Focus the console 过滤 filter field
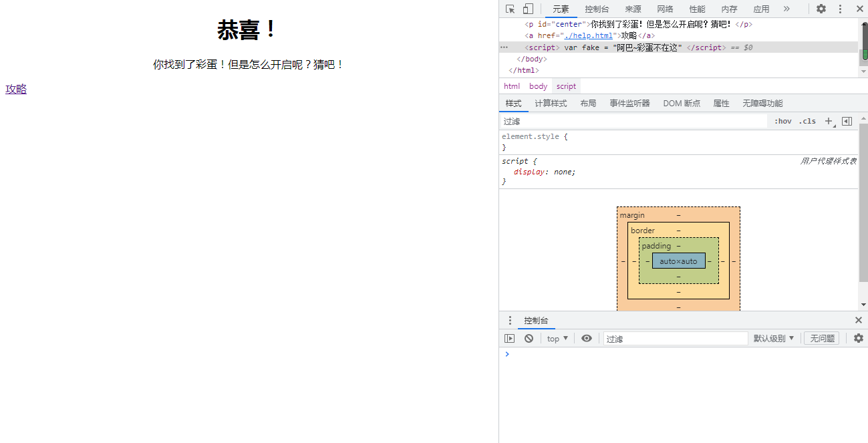The width and height of the screenshot is (868, 443). coord(675,339)
